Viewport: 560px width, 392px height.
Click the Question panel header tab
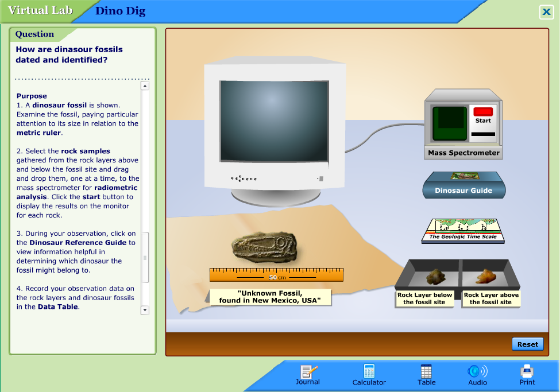pyautogui.click(x=35, y=34)
